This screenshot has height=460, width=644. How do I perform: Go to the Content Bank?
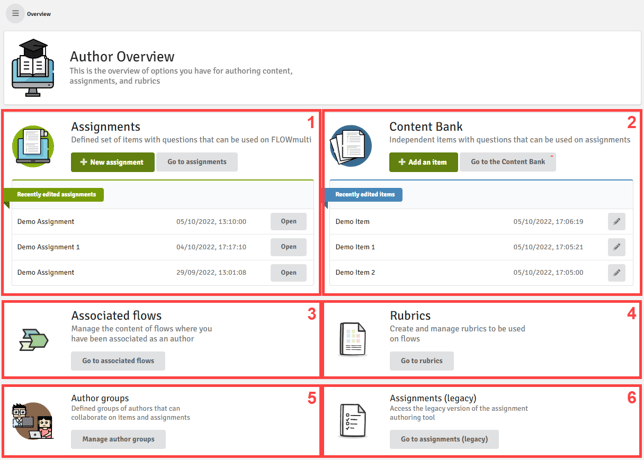coord(508,162)
